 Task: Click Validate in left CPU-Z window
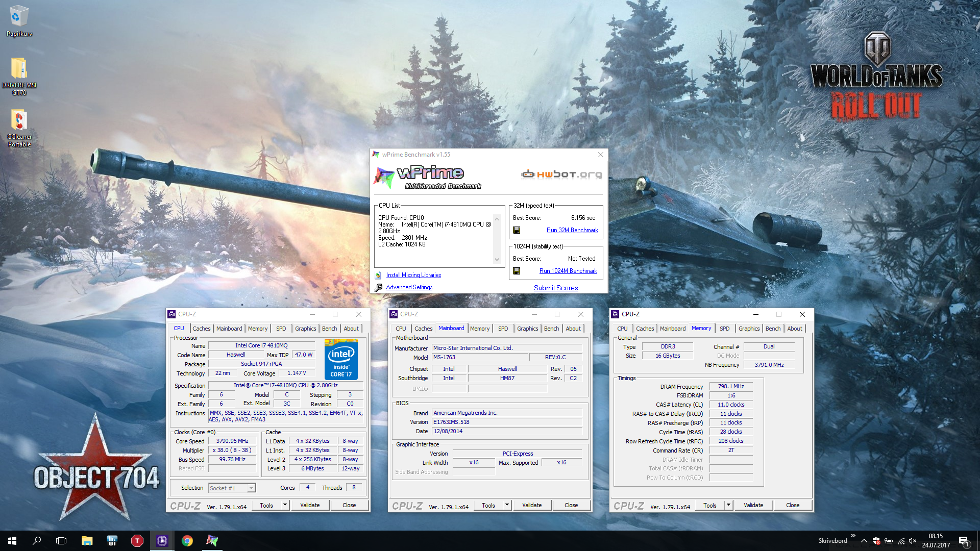[310, 505]
